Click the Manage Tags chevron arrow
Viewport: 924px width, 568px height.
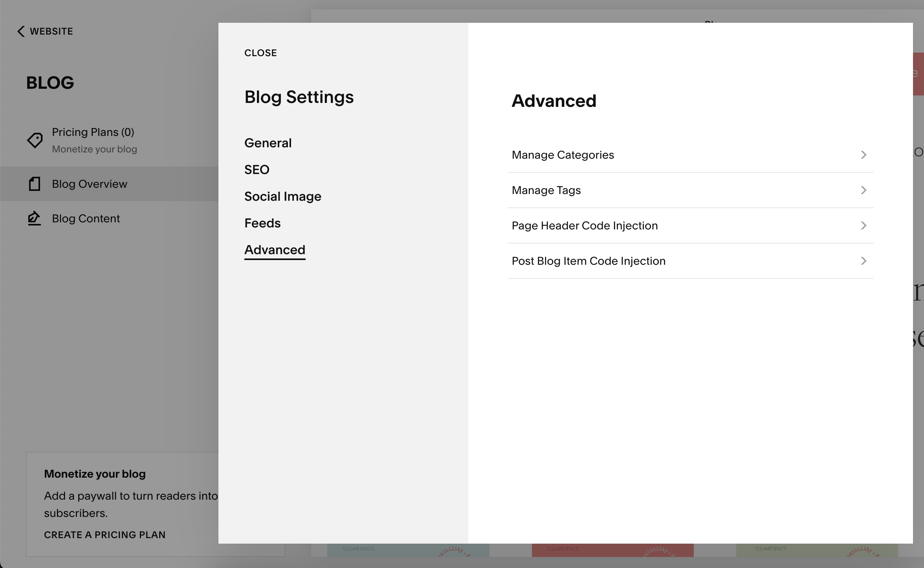pos(863,190)
